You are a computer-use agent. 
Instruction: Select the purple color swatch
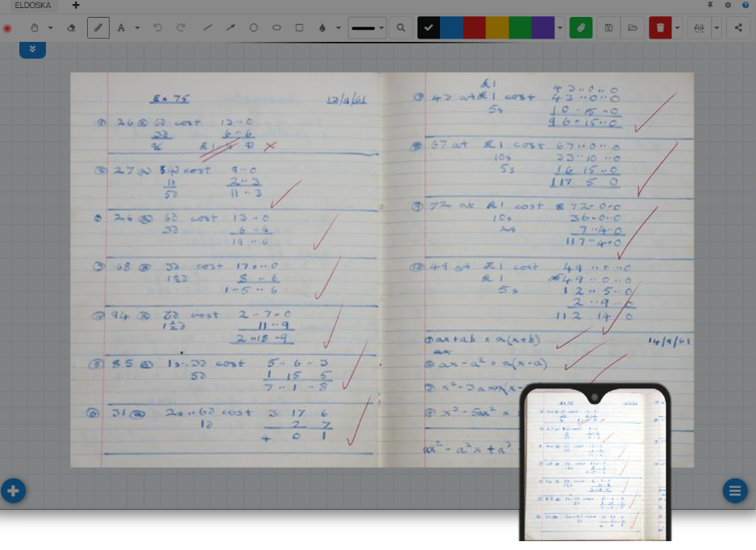coord(542,27)
